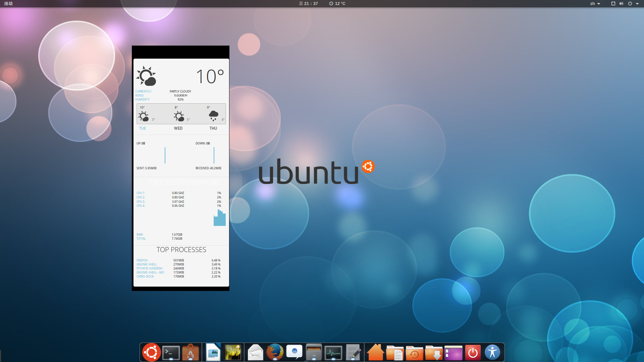Open the Home folder in dock
The image size is (644, 362).
[375, 352]
